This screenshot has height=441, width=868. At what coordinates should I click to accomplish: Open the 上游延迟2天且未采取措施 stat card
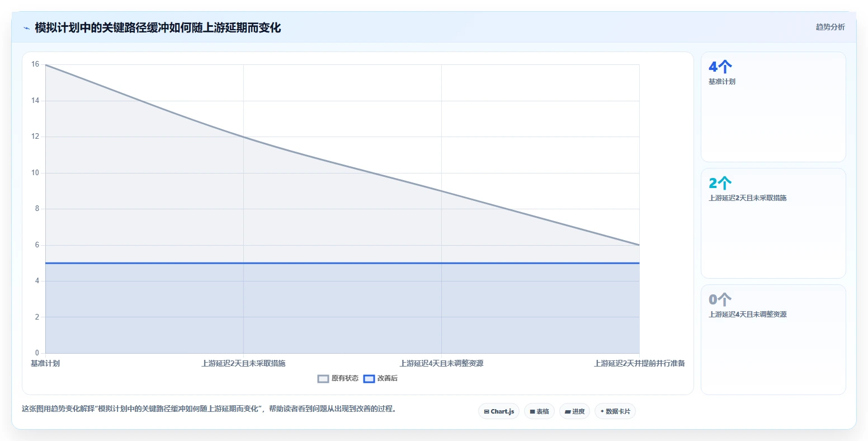(x=773, y=223)
